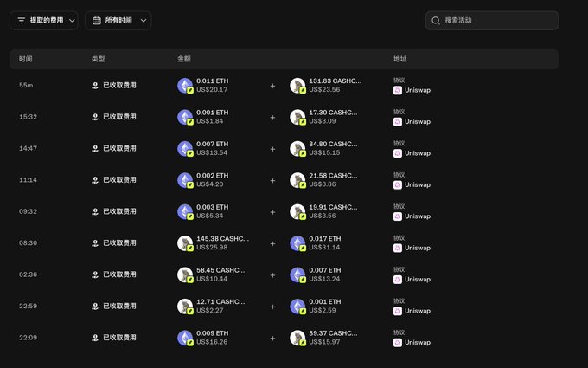Click the 0.017 ETH amount
Screen dimensions: 588x368
325,238
